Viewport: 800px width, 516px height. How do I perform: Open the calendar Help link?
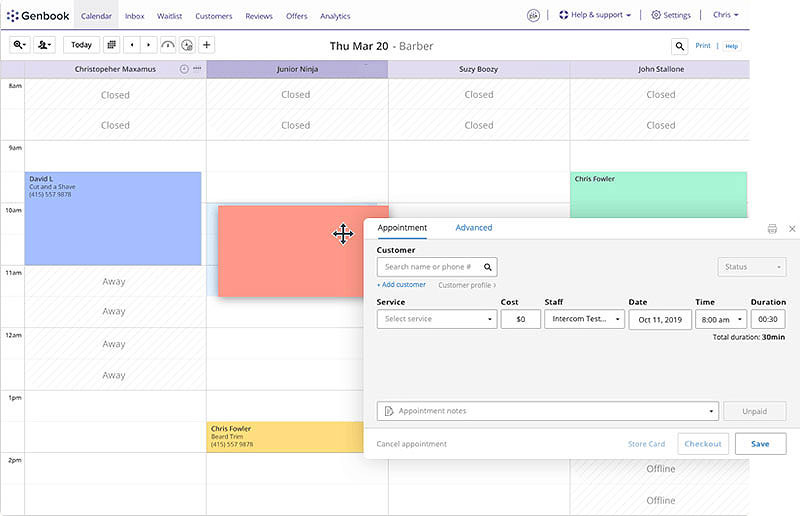pyautogui.click(x=732, y=46)
